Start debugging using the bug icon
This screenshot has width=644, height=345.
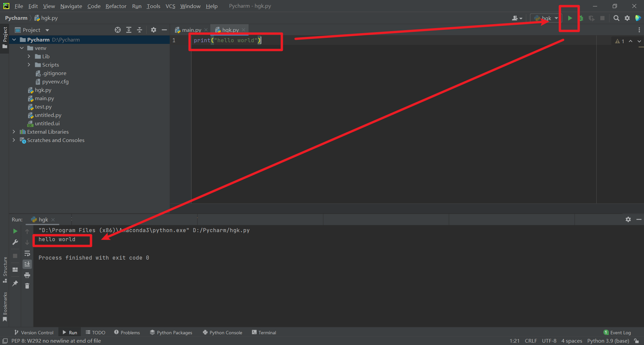[581, 18]
